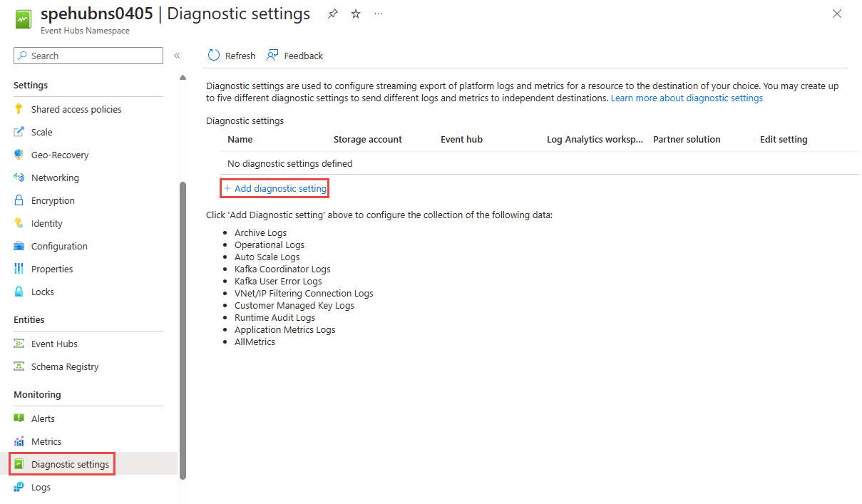
Task: Click the pin icon beside page title
Action: click(x=333, y=14)
